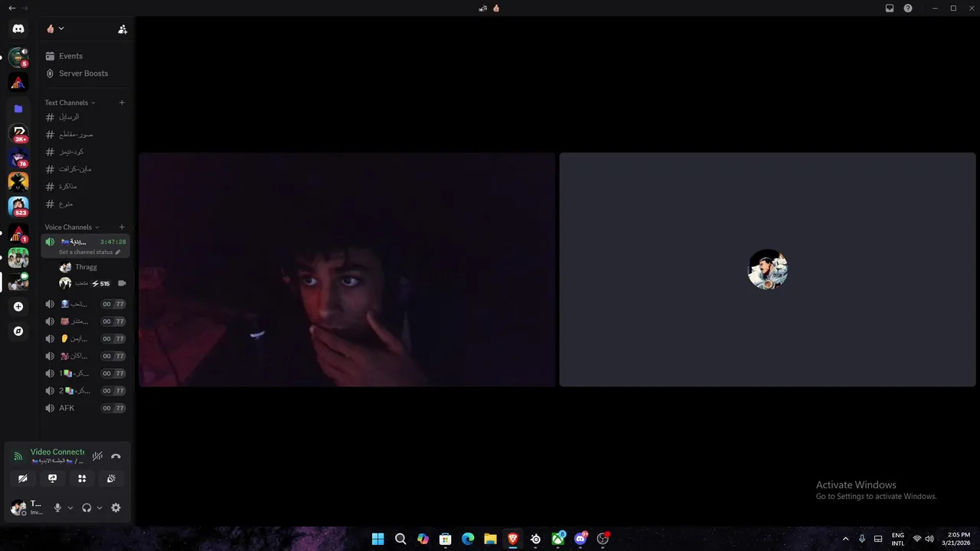The width and height of the screenshot is (980, 551).
Task: Focus the webcam video tile
Action: pyautogui.click(x=347, y=269)
